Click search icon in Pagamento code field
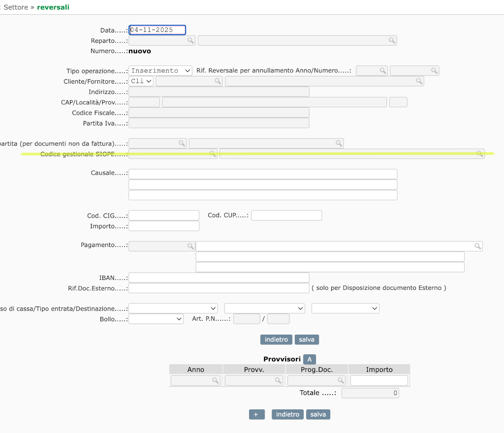This screenshot has height=433, width=504. (x=190, y=246)
